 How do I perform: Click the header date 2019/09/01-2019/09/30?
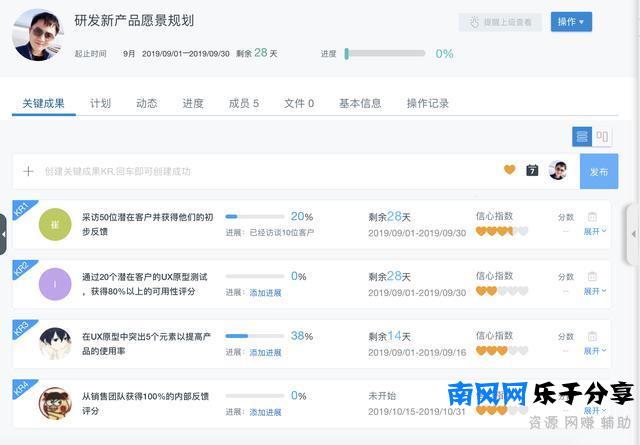coord(186,54)
